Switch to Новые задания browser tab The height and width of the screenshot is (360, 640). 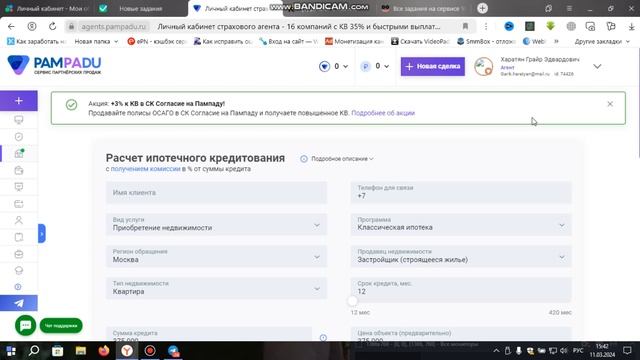[141, 8]
